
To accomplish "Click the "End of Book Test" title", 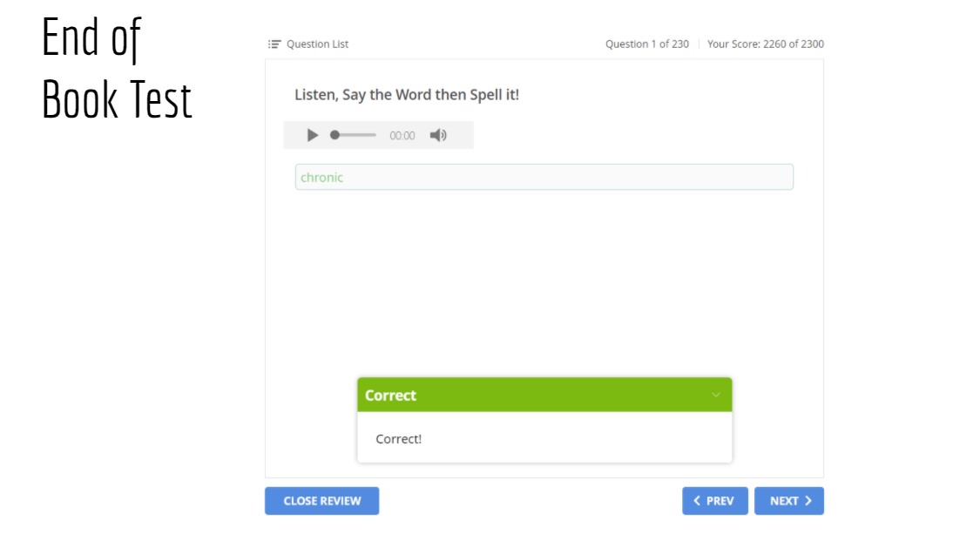I will point(117,70).
